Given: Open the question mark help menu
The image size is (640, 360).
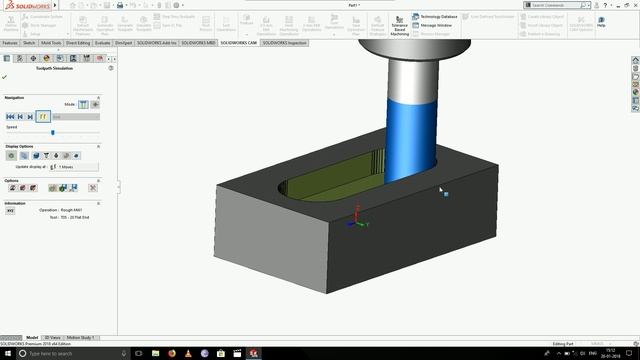Looking at the screenshot, I should [x=605, y=5].
